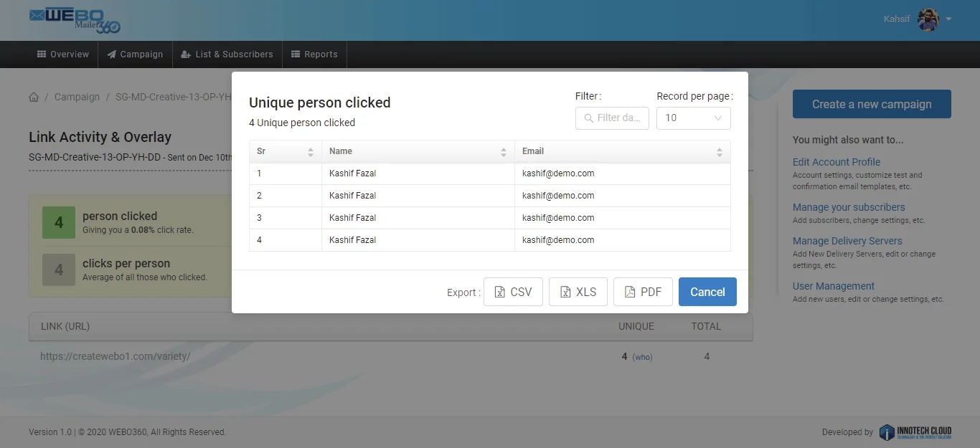The width and height of the screenshot is (980, 448).
Task: Click the user avatar picture
Action: [928, 19]
